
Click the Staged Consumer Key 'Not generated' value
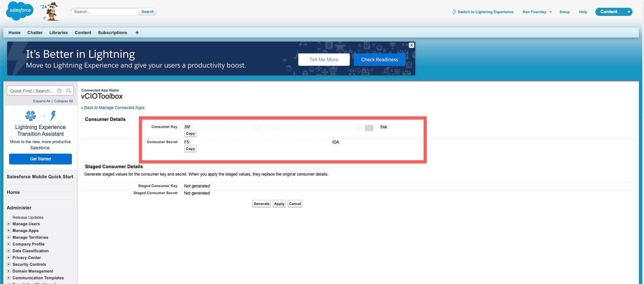[x=197, y=186]
